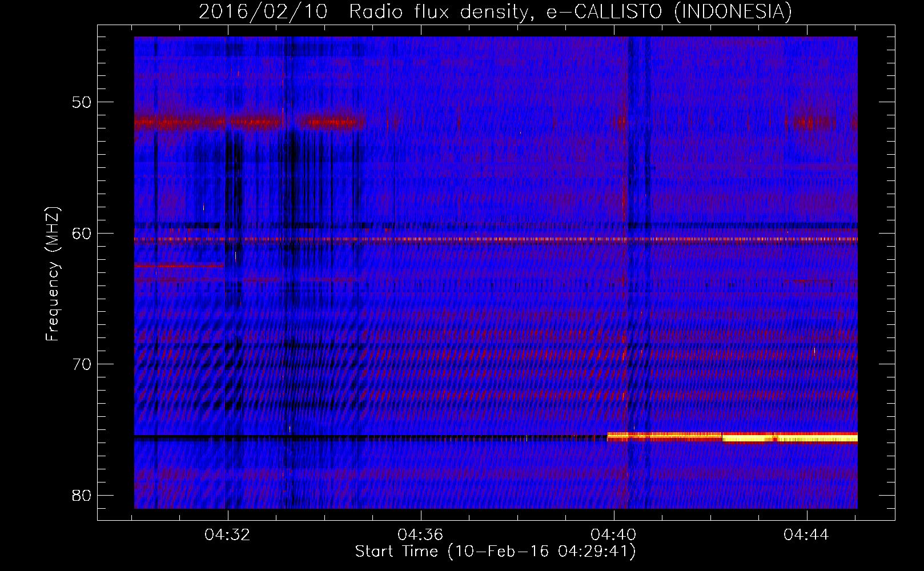Click the 'Start Time (10-Feb-16 04:29:41)' label
The width and height of the screenshot is (924, 571).
(x=495, y=552)
